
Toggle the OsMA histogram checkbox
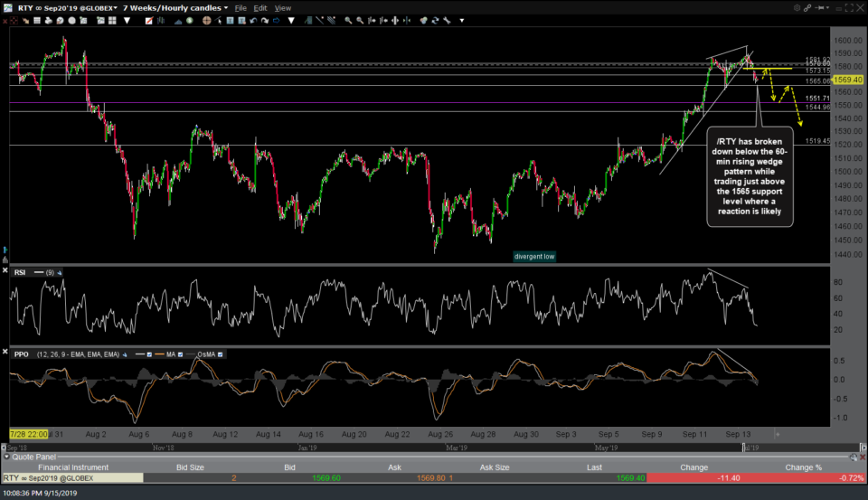(x=221, y=354)
